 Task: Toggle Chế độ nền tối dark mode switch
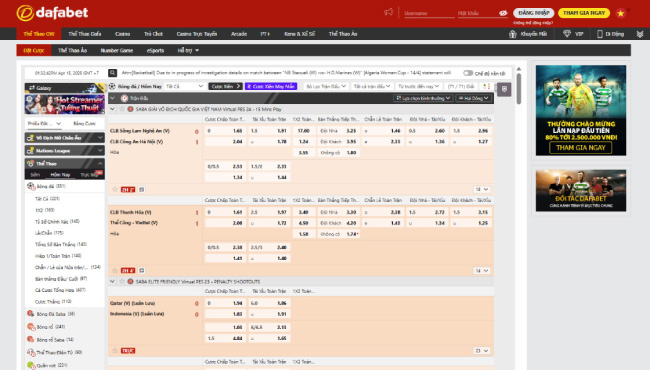[x=468, y=73]
